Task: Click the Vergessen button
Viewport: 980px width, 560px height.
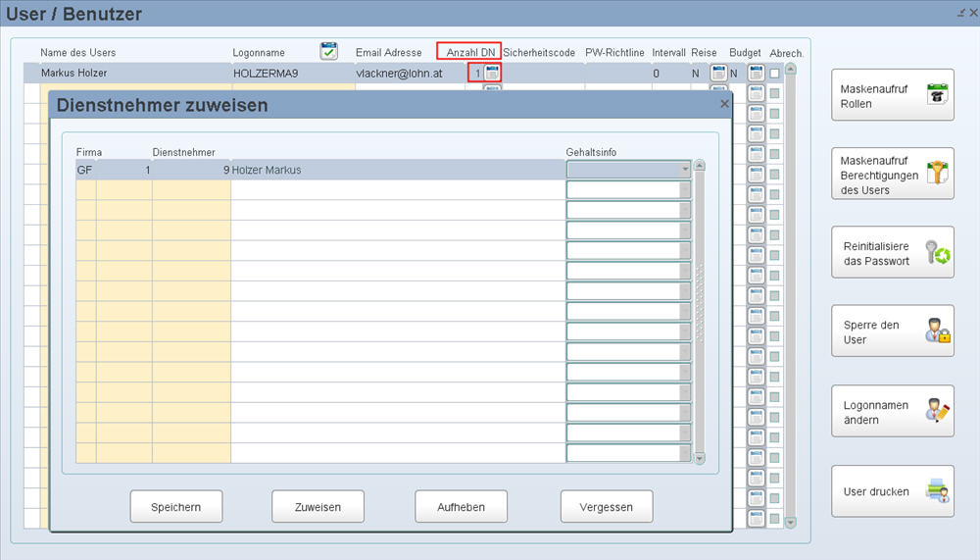Action: tap(606, 507)
